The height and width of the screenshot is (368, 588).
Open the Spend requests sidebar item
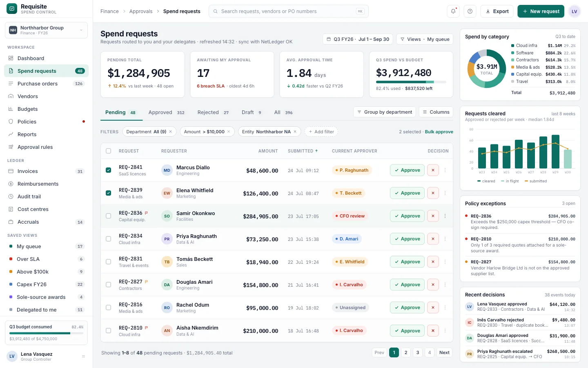(46, 71)
